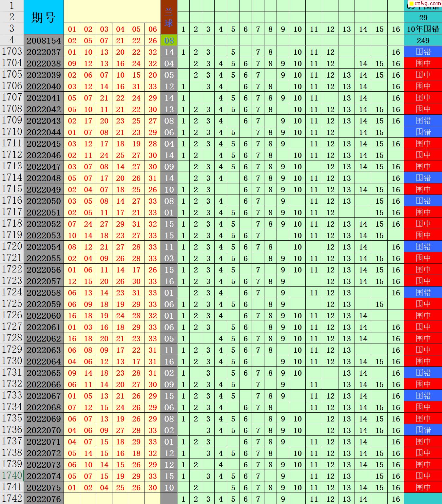Select the 围错 result for period 2022058
This screenshot has height=504, width=442.
pos(423,292)
